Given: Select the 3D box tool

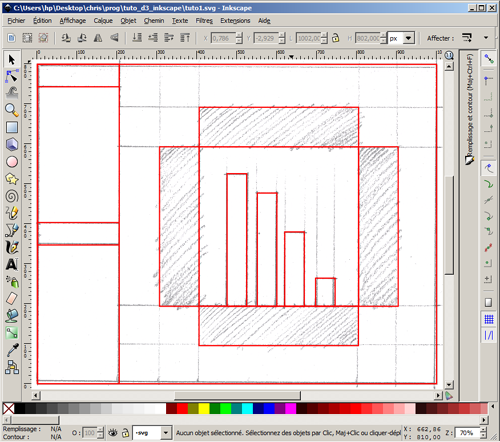Looking at the screenshot, I should (12, 145).
